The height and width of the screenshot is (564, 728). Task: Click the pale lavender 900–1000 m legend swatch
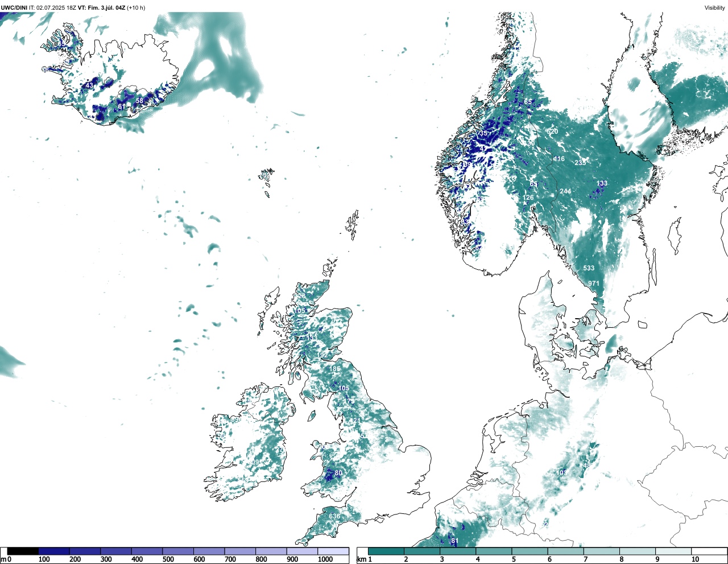[x=302, y=551]
